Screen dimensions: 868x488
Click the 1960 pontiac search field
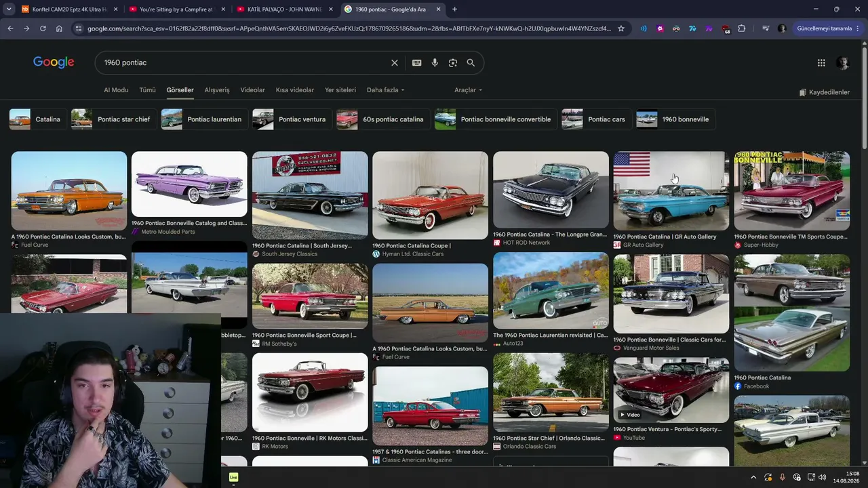click(x=244, y=62)
